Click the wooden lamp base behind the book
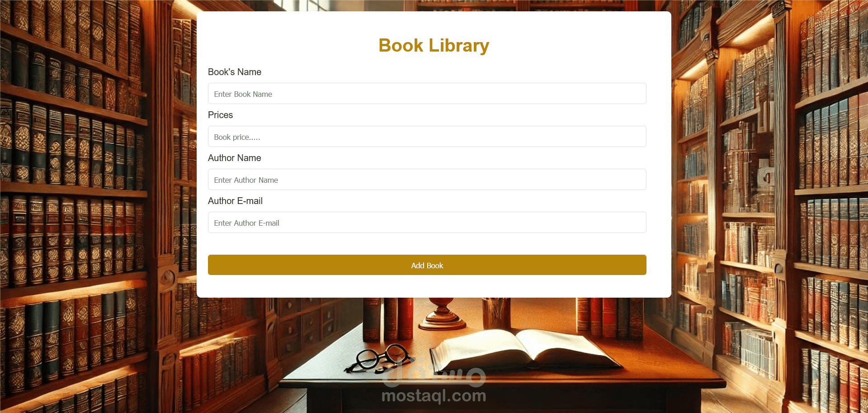The image size is (868, 413). coord(442,315)
